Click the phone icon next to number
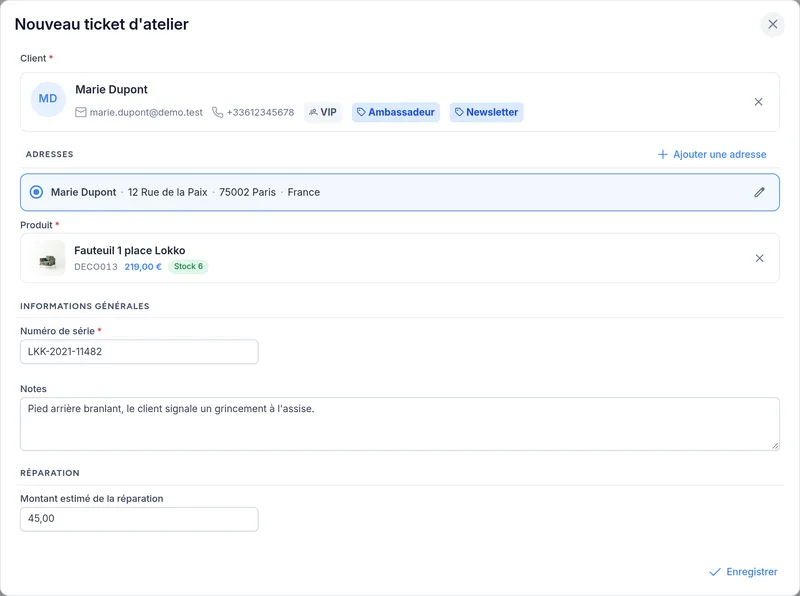Viewport: 800px width, 596px height. point(218,112)
